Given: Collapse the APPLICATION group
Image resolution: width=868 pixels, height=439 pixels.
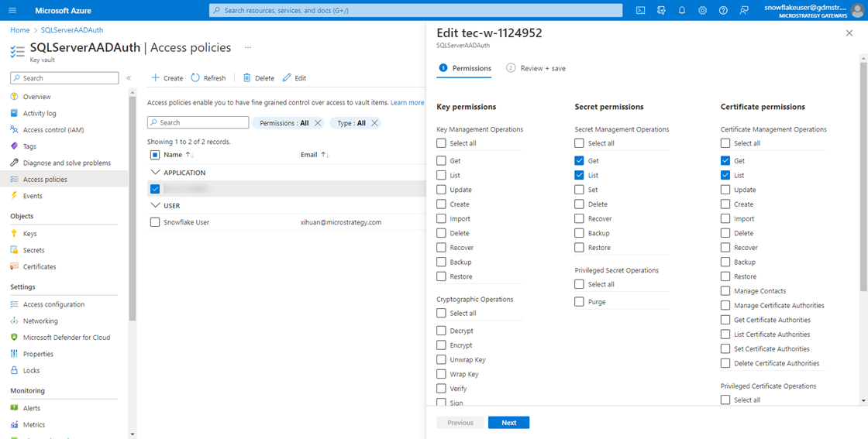Looking at the screenshot, I should coord(156,173).
